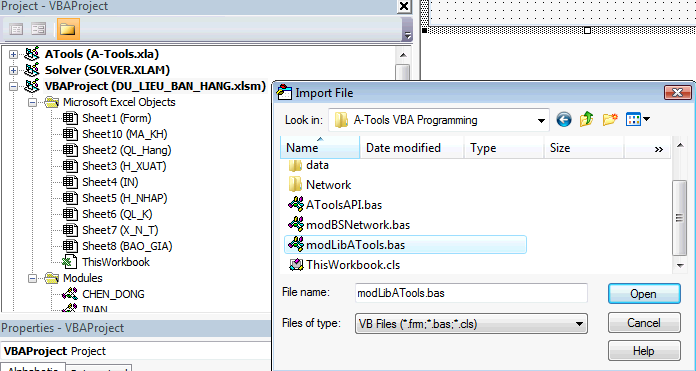
Task: Collapse the Microsoft Excel Objects folder
Action: click(32, 103)
